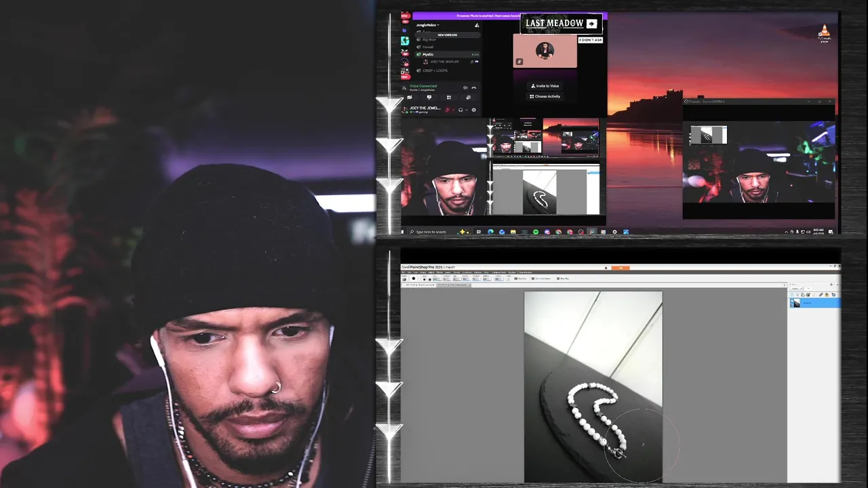This screenshot has width=868, height=488.
Task: Open the brush presets picker in PaintShop
Action: (404, 279)
